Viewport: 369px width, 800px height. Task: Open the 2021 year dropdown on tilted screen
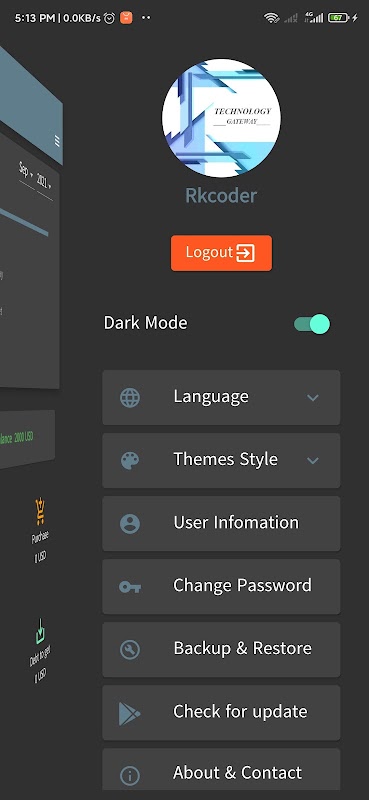click(44, 182)
